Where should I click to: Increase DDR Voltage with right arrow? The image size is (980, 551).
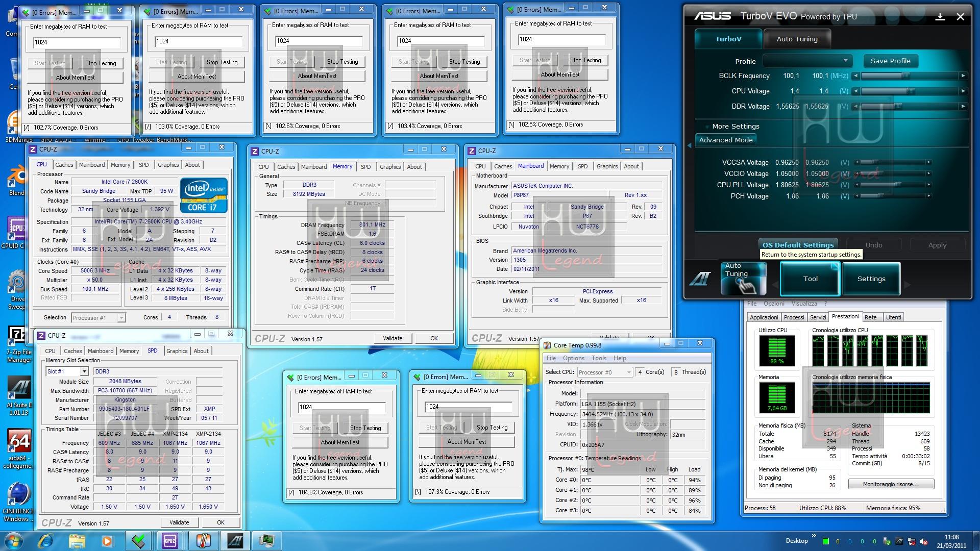(963, 107)
